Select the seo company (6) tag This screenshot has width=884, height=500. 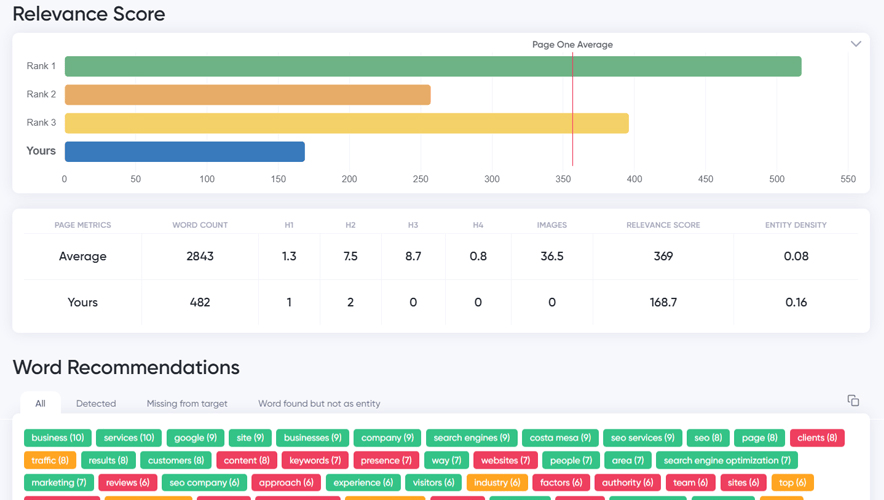[x=204, y=483]
